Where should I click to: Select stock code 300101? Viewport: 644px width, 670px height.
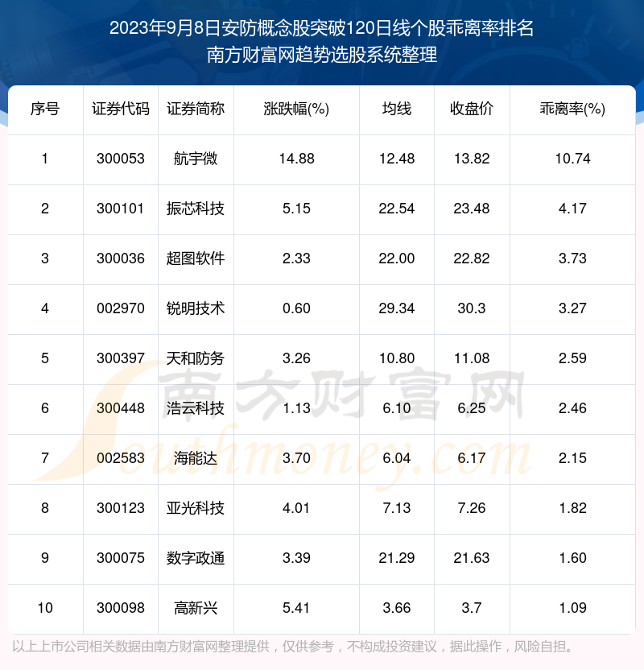(121, 209)
